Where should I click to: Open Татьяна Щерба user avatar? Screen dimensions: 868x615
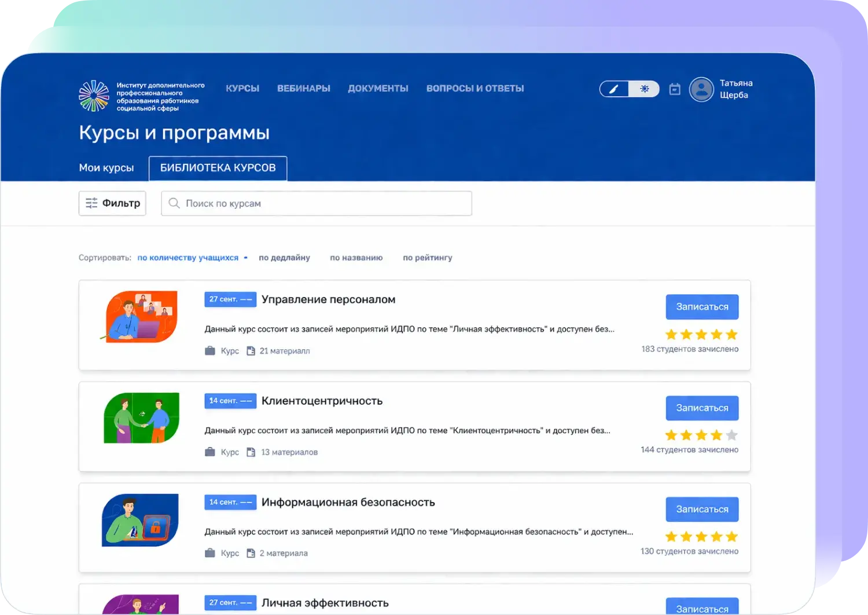pos(701,89)
